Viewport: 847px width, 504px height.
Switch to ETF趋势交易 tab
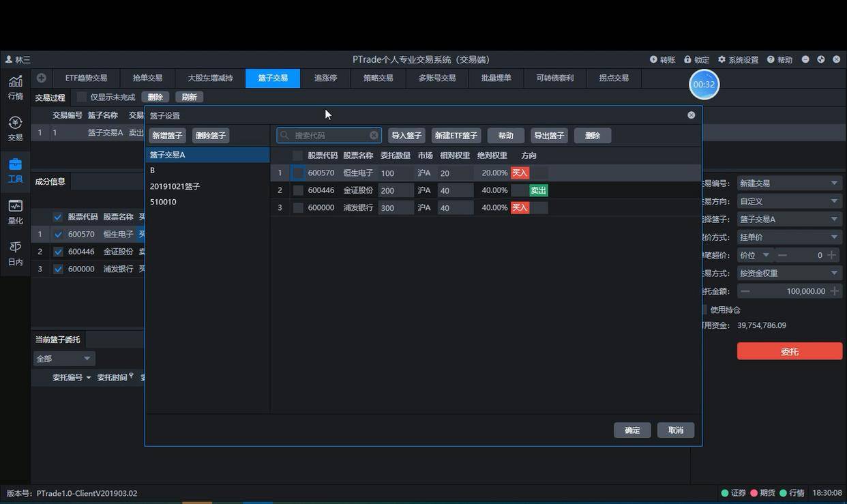(86, 78)
